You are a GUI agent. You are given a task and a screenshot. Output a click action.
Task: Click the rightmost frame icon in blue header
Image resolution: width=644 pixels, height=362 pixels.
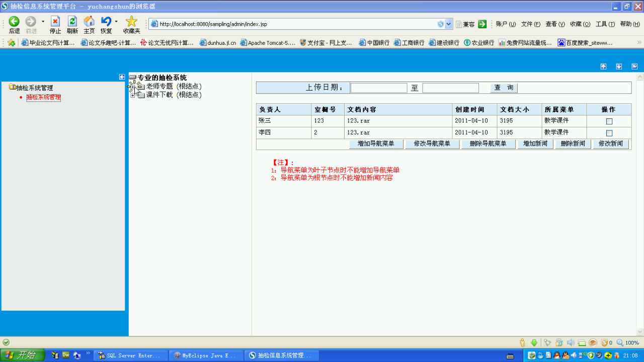point(634,66)
